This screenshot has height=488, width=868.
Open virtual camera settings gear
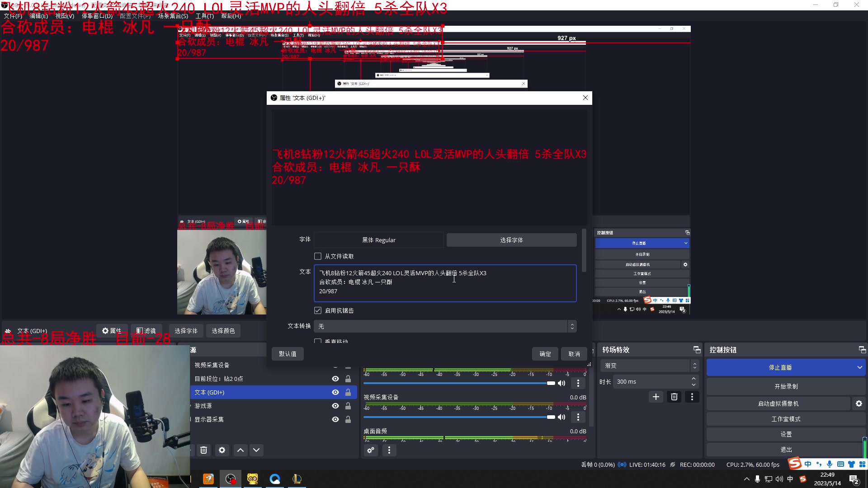(859, 404)
